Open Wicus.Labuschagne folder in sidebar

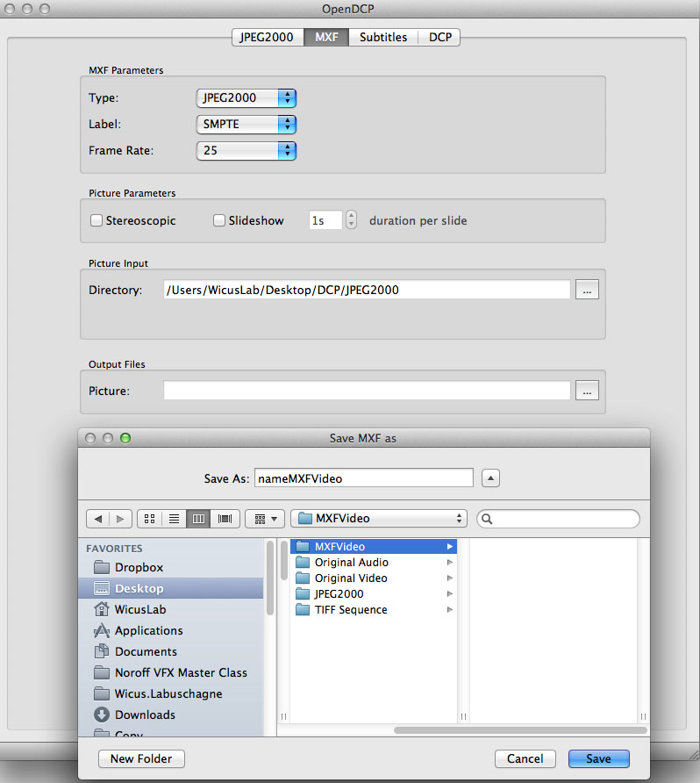171,693
